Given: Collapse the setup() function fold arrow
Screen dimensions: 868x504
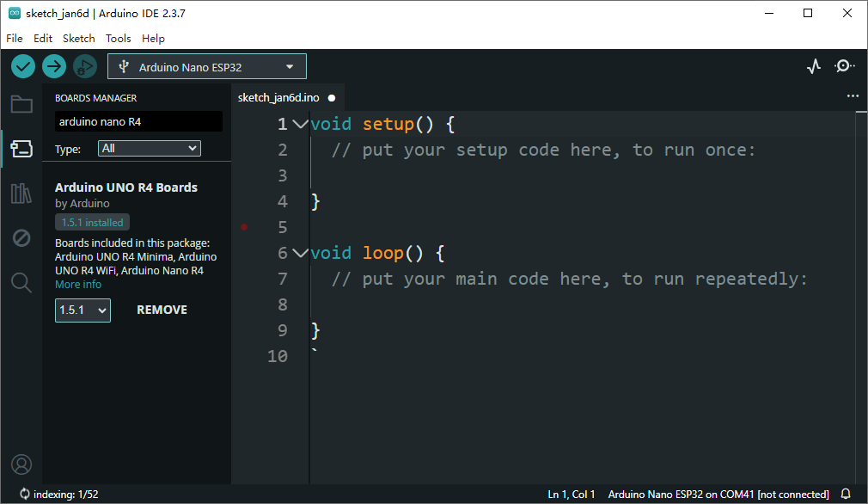Looking at the screenshot, I should pyautogui.click(x=300, y=124).
